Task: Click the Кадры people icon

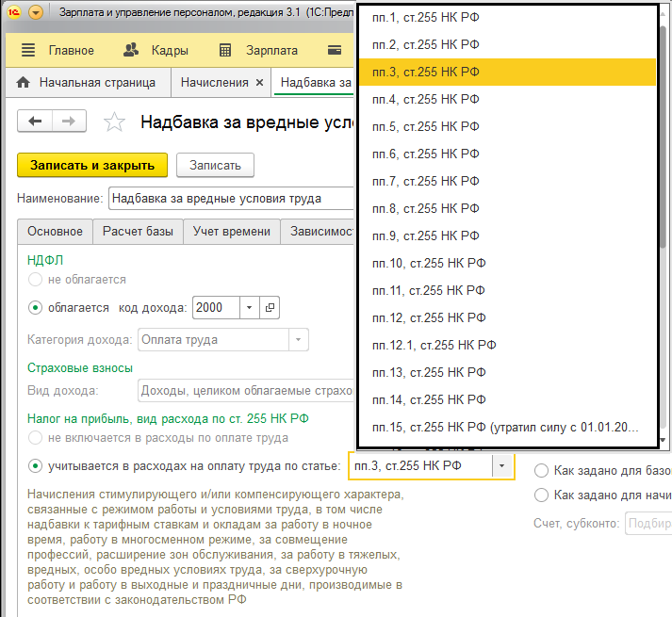Action: 132,51
